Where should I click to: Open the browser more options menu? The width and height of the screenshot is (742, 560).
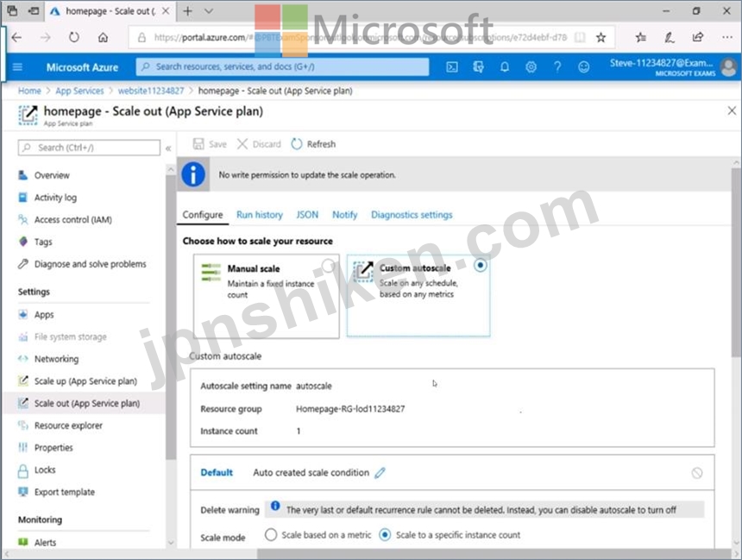click(727, 37)
